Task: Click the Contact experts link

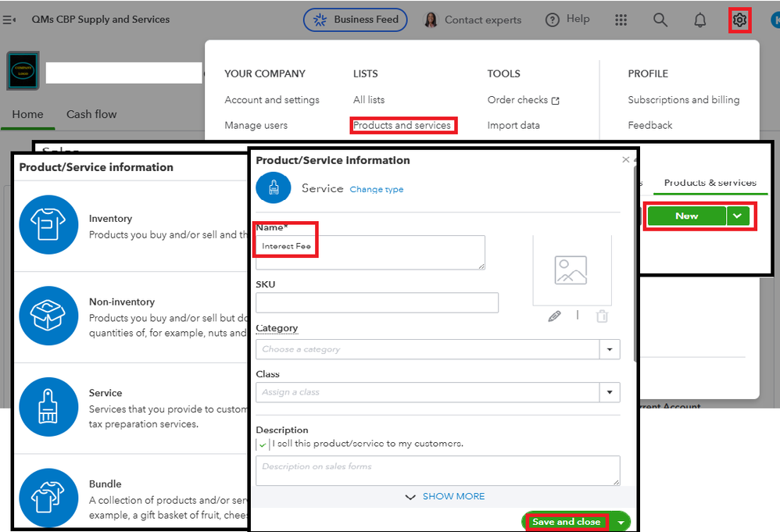Action: (482, 20)
